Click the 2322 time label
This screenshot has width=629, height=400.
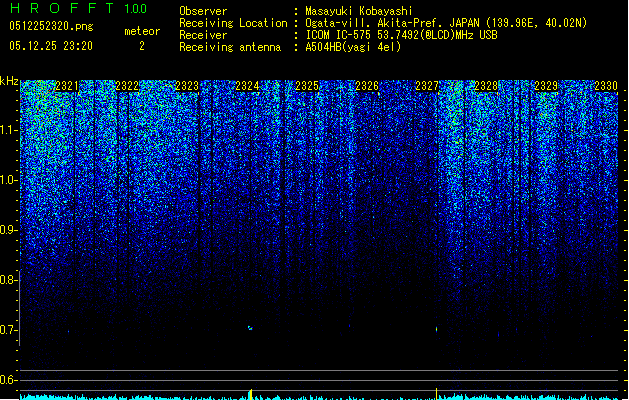(127, 86)
